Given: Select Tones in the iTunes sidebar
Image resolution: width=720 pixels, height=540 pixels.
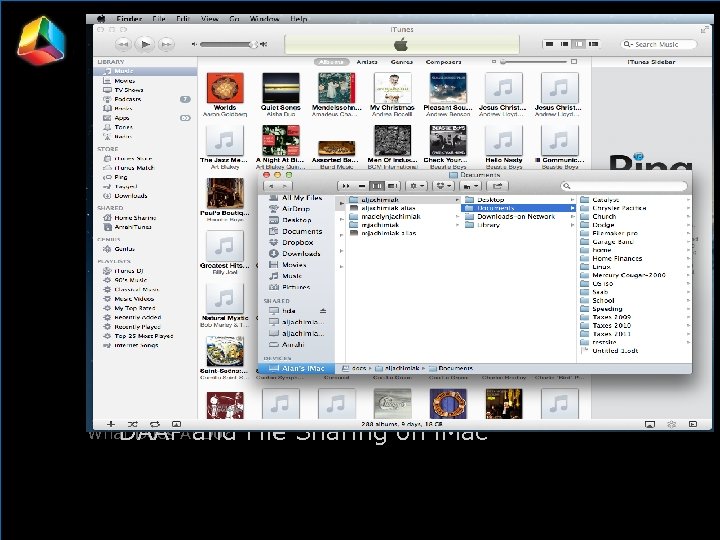Looking at the screenshot, I should click(145, 127).
